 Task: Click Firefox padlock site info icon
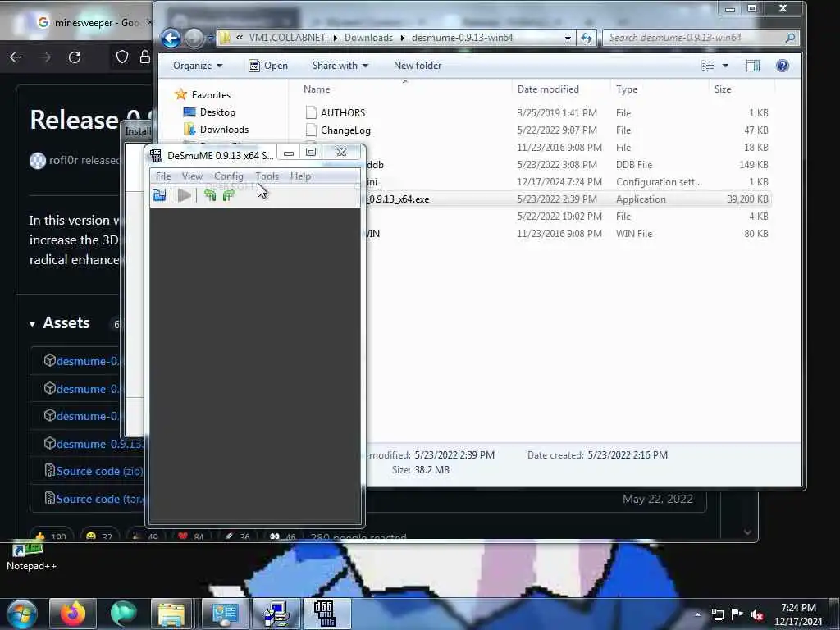tap(144, 57)
